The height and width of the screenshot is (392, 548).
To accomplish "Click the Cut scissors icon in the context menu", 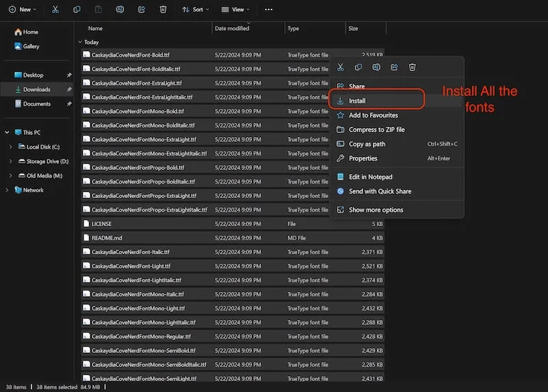I will 340,67.
